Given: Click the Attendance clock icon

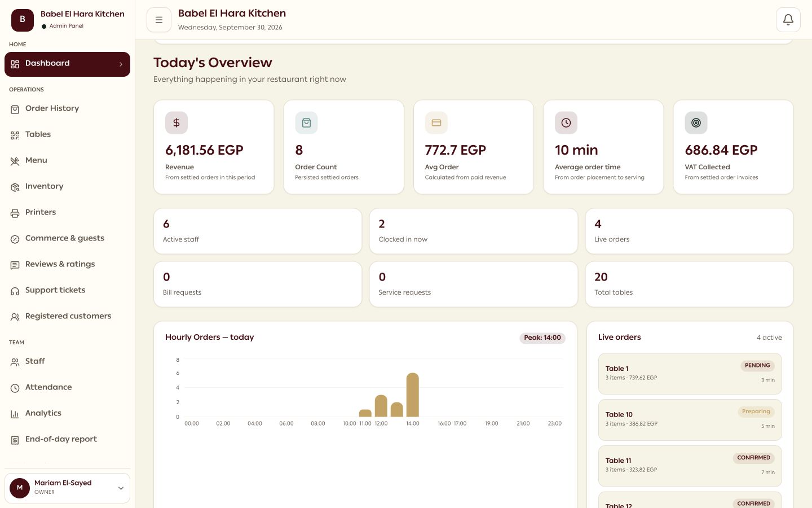Looking at the screenshot, I should 15,388.
